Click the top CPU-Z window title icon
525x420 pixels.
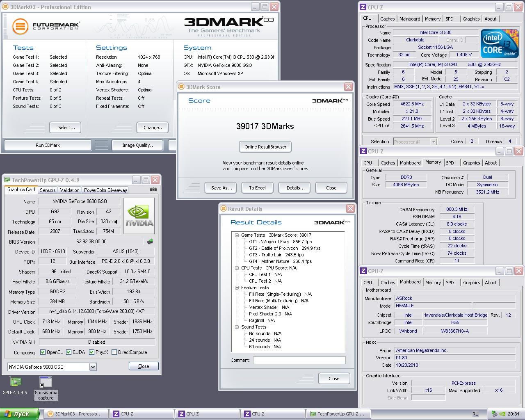coord(363,7)
